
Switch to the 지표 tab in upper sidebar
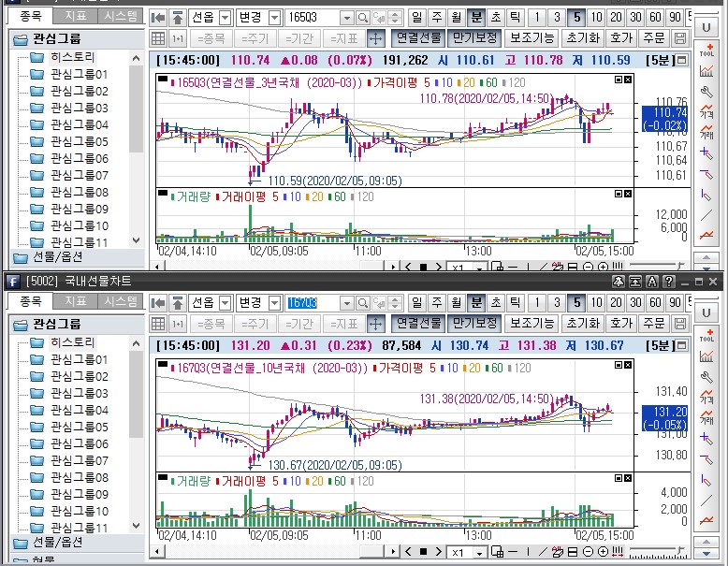coord(76,16)
